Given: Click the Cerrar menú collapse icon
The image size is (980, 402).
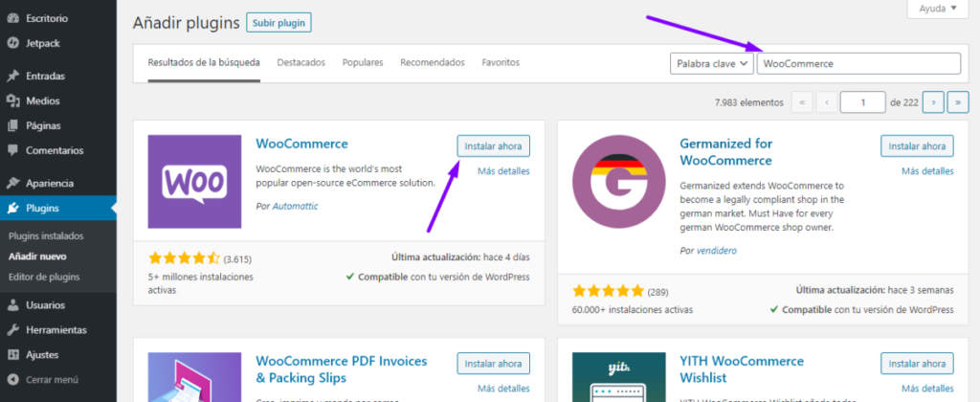Looking at the screenshot, I should (x=11, y=379).
